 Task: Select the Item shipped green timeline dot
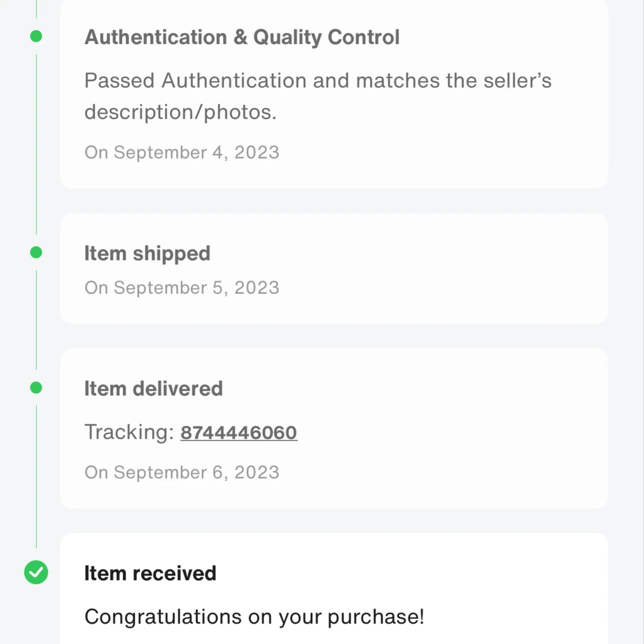[36, 252]
